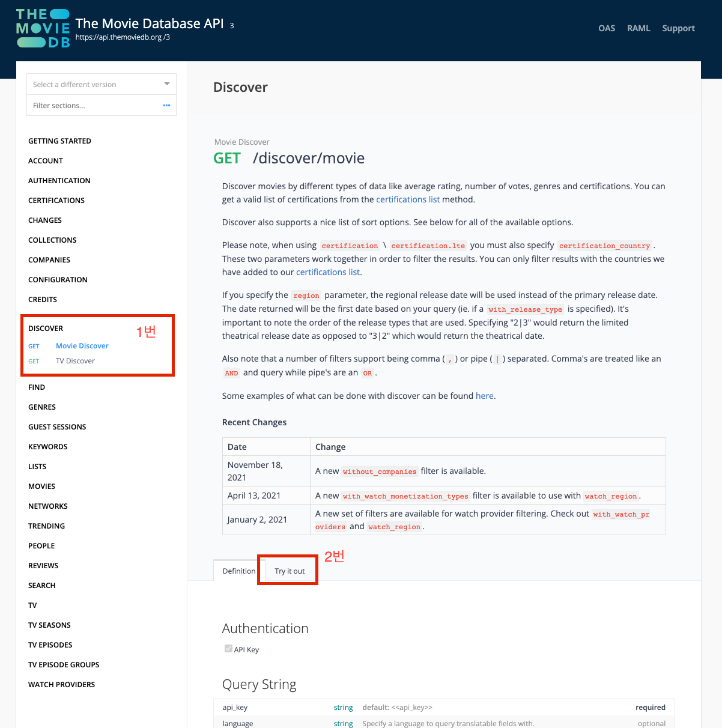The width and height of the screenshot is (722, 728).
Task: Expand the Account section
Action: (46, 161)
